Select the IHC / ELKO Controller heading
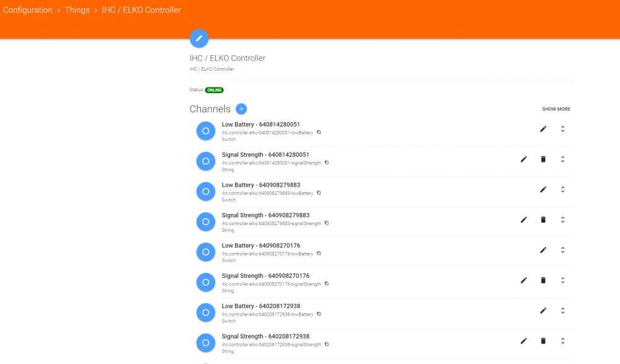The width and height of the screenshot is (620, 364). coord(228,58)
